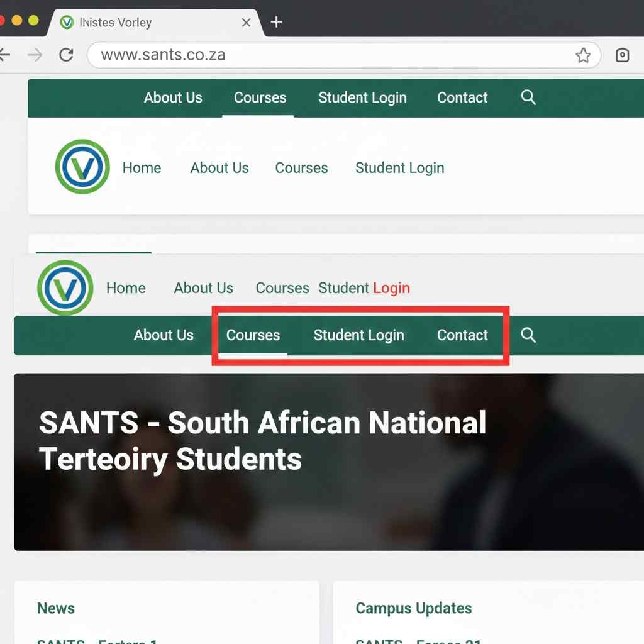The height and width of the screenshot is (644, 644).
Task: Click the SANTS logo in the second header bar
Action: point(65,287)
